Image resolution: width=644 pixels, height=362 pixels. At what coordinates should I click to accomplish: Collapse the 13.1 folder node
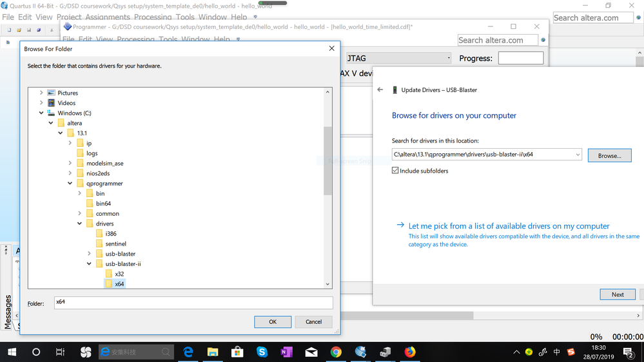(61, 133)
